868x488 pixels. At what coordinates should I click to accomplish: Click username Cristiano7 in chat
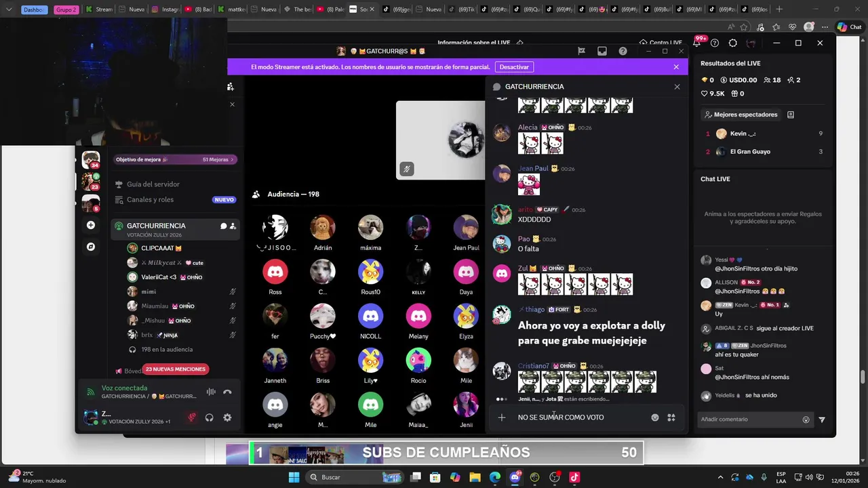534,366
